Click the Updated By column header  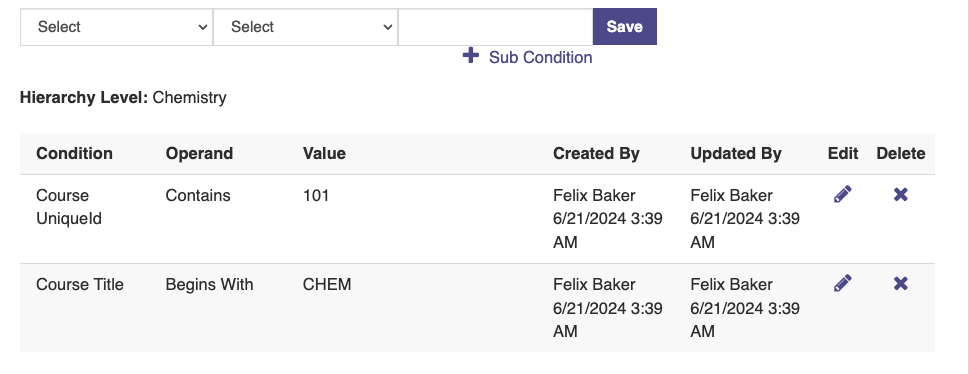(736, 153)
